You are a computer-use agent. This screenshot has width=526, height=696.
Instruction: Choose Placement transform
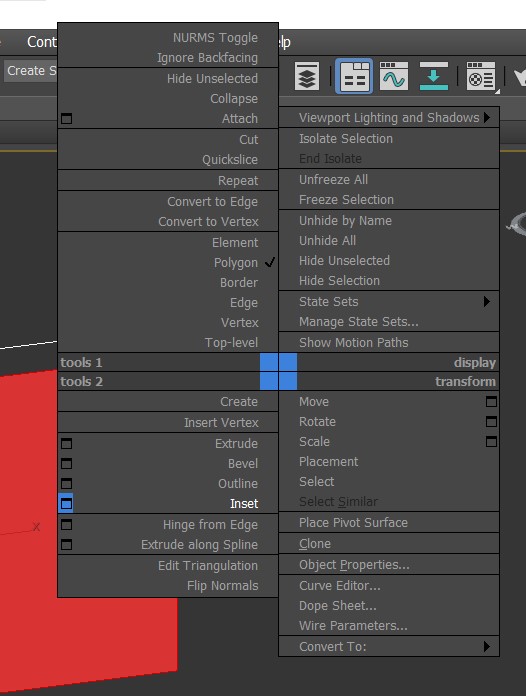(328, 462)
